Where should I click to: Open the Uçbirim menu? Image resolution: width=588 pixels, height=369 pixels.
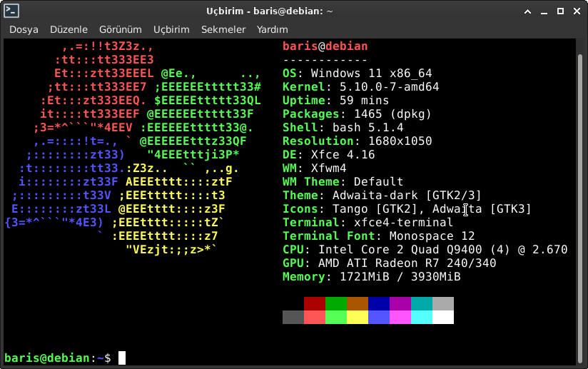point(171,30)
